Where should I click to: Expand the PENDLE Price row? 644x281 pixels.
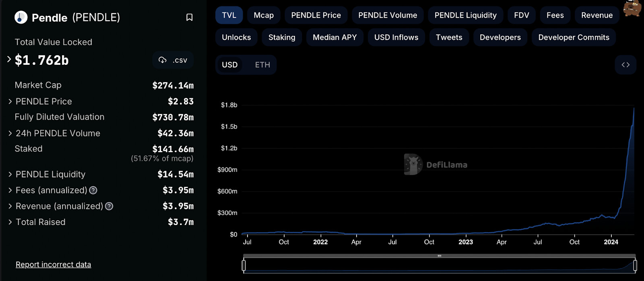[10, 101]
